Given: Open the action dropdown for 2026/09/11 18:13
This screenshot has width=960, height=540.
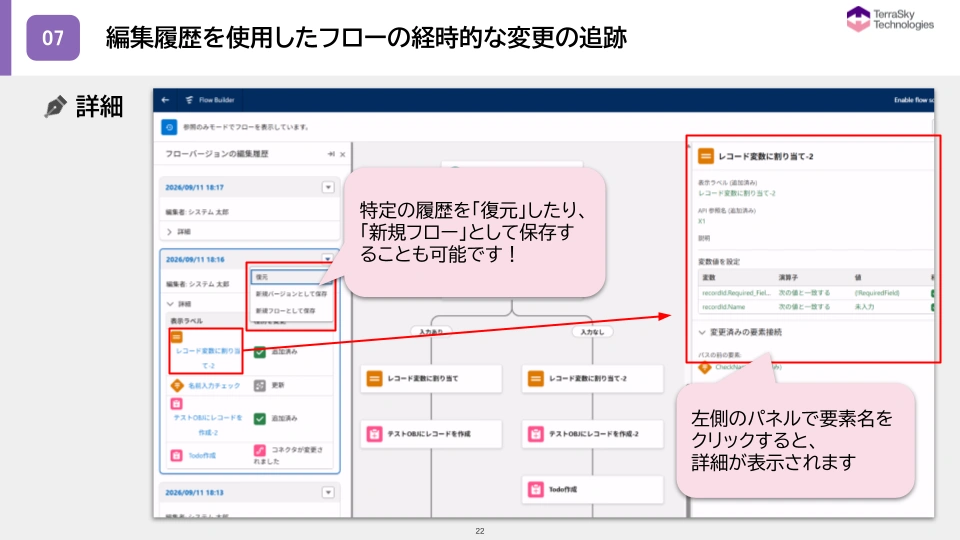Looking at the screenshot, I should 328,492.
